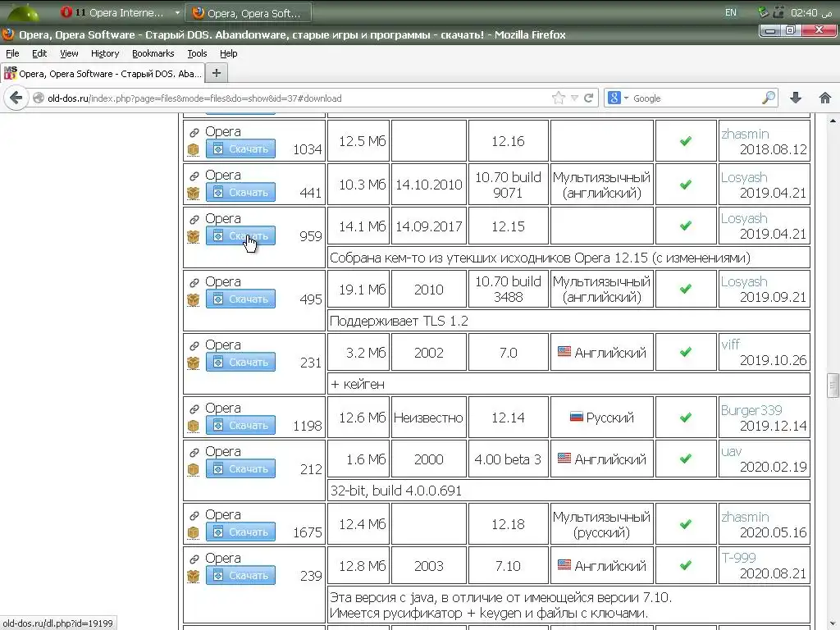Click the vertical scrollbar thumb
840x630 pixels.
833,386
